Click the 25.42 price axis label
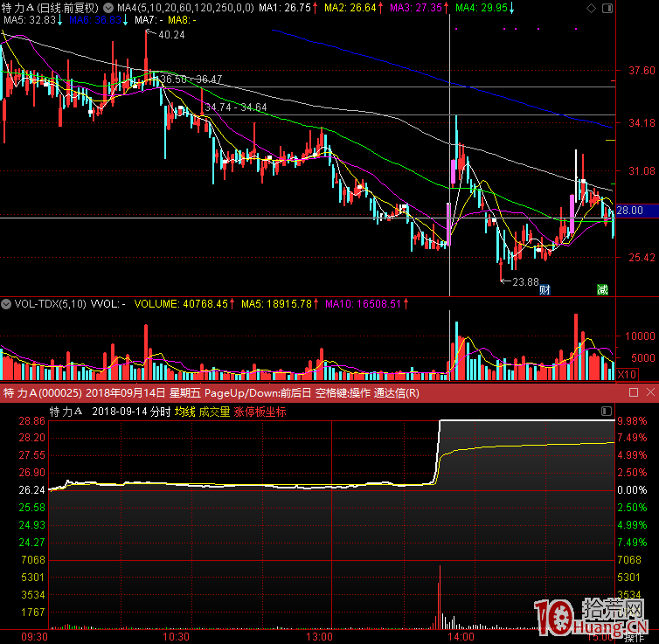This screenshot has width=659, height=644. tap(642, 258)
